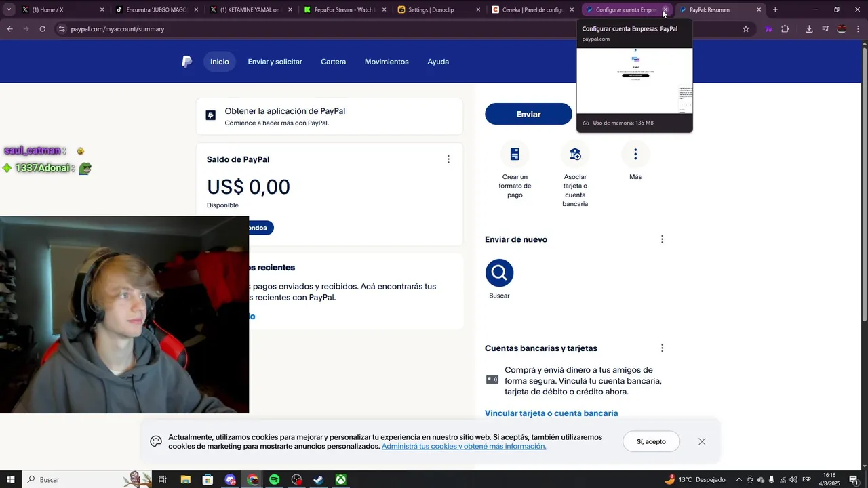
Task: Open Saldo de PayPal options menu
Action: point(448,159)
